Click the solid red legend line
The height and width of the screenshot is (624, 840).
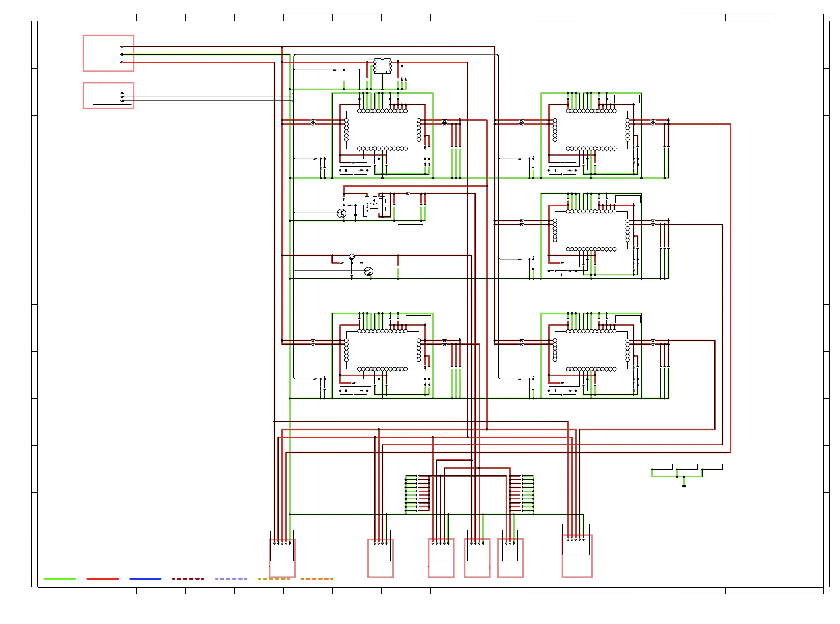[x=102, y=578]
